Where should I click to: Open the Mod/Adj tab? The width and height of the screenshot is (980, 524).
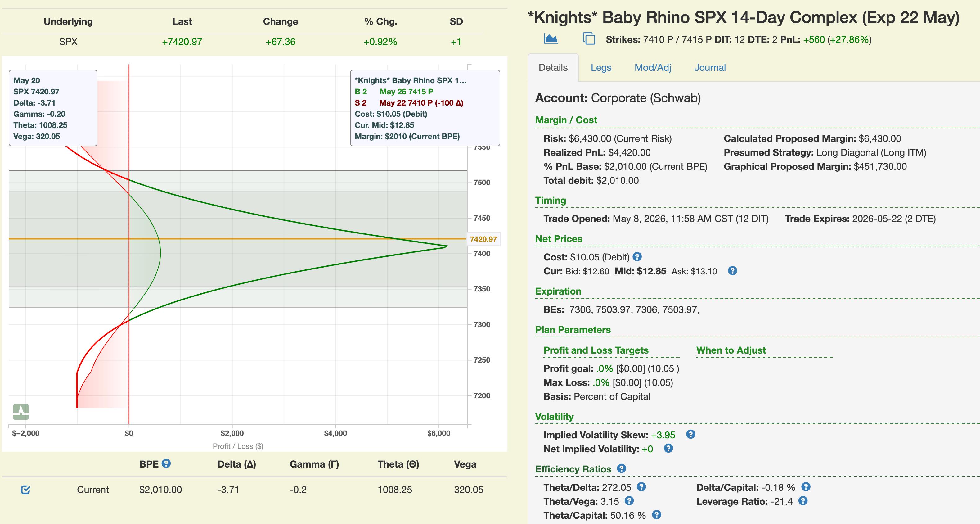click(x=652, y=67)
